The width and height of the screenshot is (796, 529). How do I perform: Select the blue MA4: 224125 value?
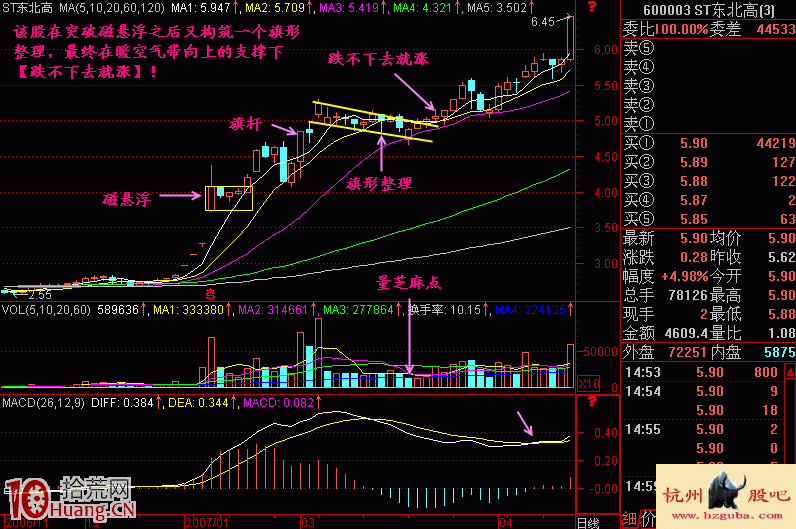530,310
